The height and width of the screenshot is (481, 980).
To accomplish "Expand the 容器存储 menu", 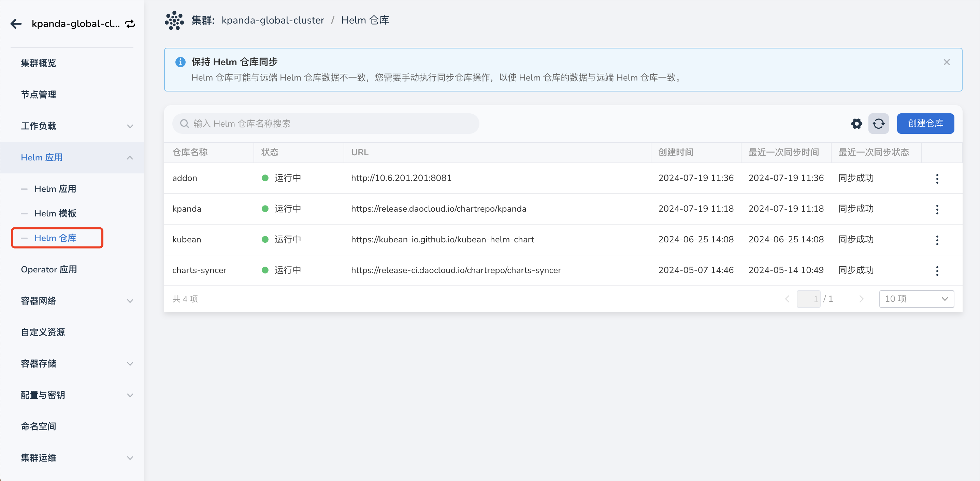I will point(72,364).
